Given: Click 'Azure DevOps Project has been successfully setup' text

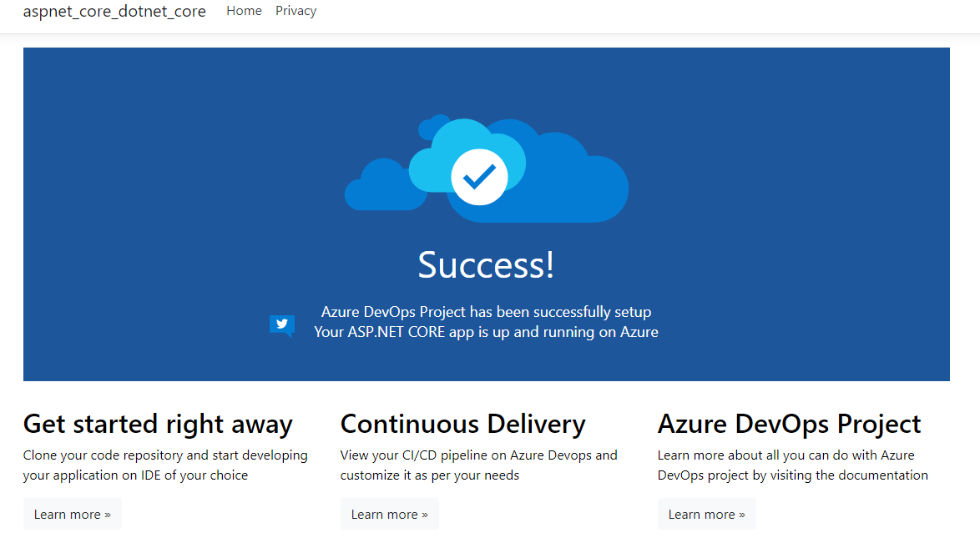Looking at the screenshot, I should tap(487, 312).
